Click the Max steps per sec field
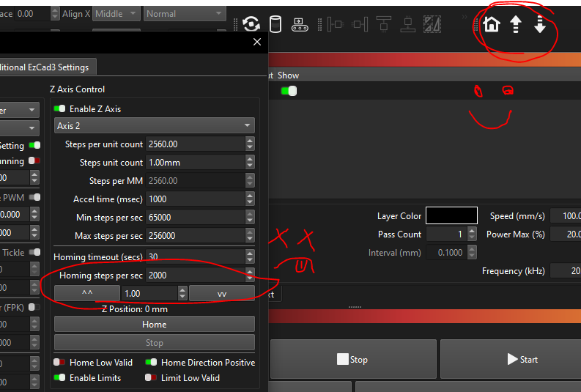The height and width of the screenshot is (392, 581). click(x=196, y=236)
